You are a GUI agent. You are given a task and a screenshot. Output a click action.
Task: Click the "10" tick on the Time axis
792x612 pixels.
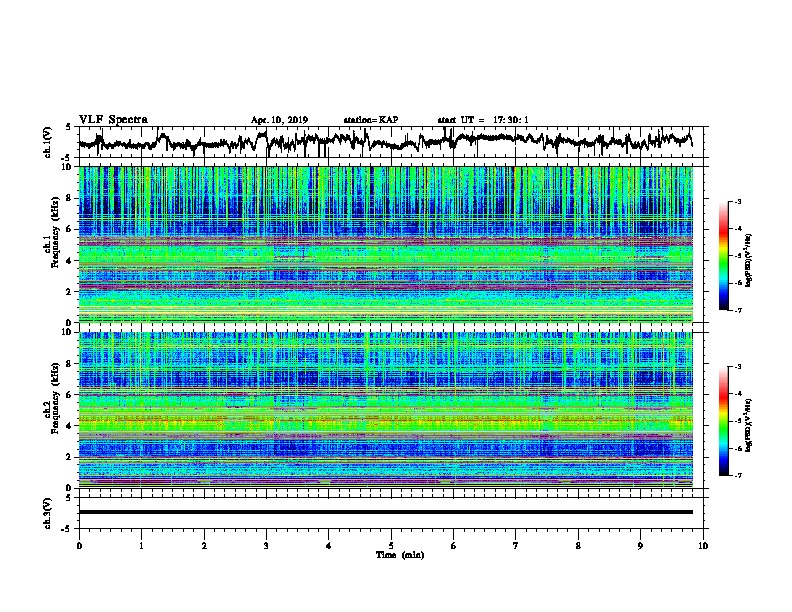(703, 546)
